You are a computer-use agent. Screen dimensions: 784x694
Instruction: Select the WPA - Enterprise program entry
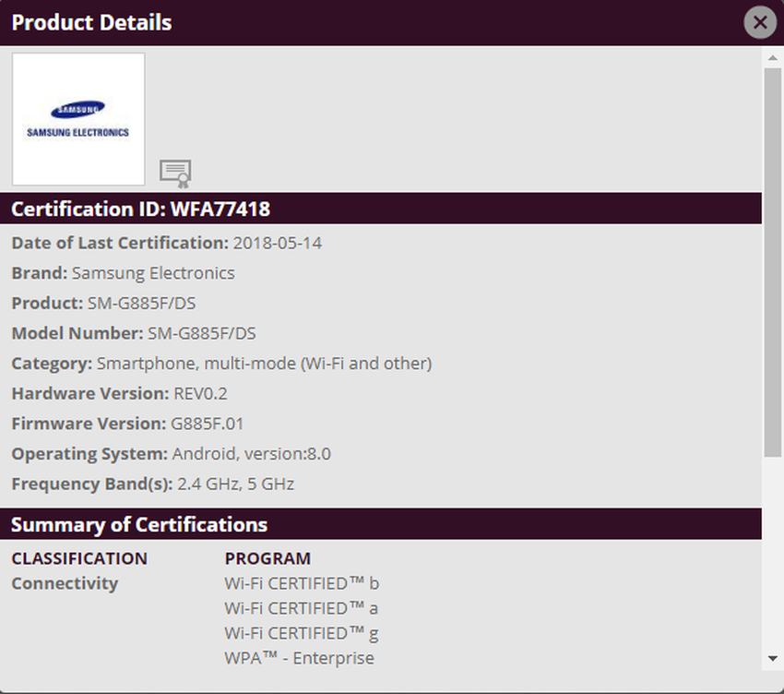pos(299,658)
